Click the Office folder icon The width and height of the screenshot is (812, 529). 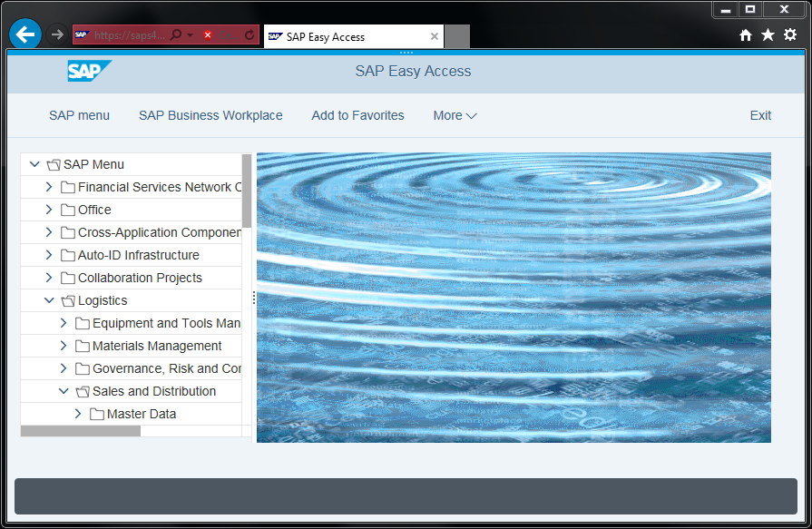click(68, 210)
